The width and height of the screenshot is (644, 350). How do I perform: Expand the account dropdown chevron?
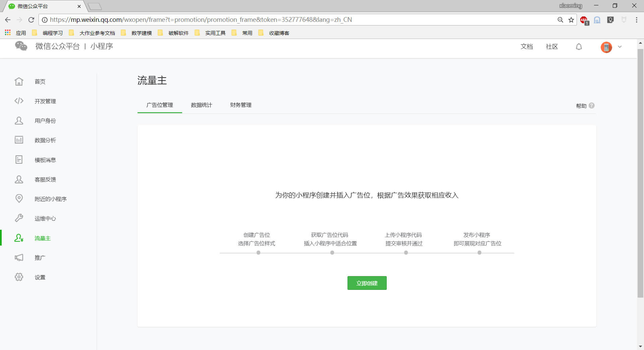tap(620, 47)
